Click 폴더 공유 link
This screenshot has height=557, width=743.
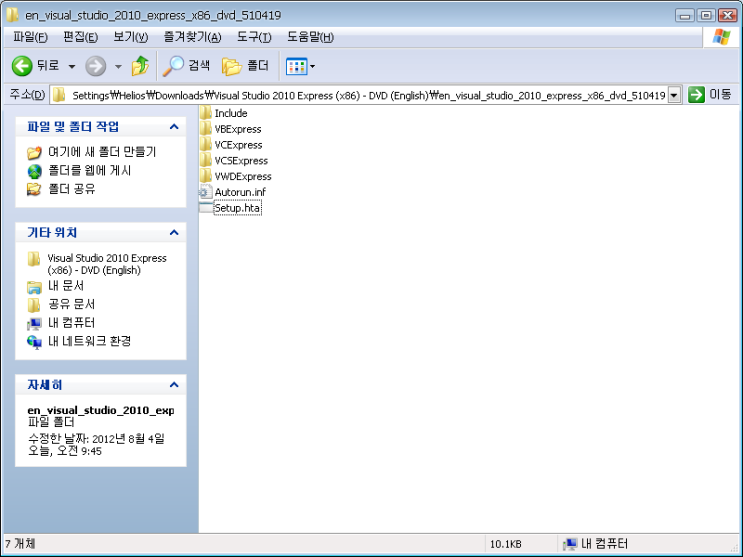(x=72, y=189)
